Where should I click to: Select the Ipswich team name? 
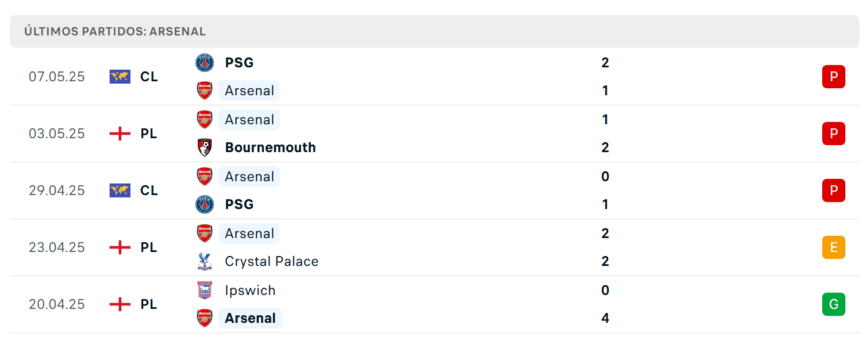(250, 290)
